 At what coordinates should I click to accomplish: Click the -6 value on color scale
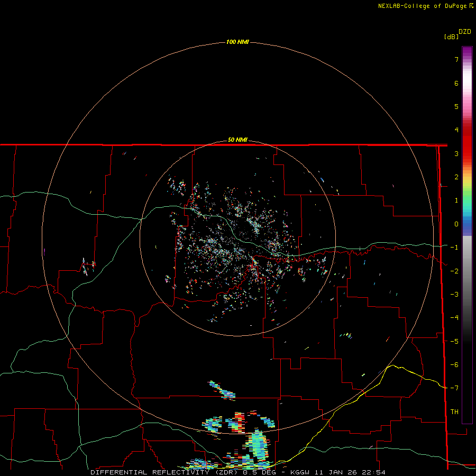tap(454, 365)
